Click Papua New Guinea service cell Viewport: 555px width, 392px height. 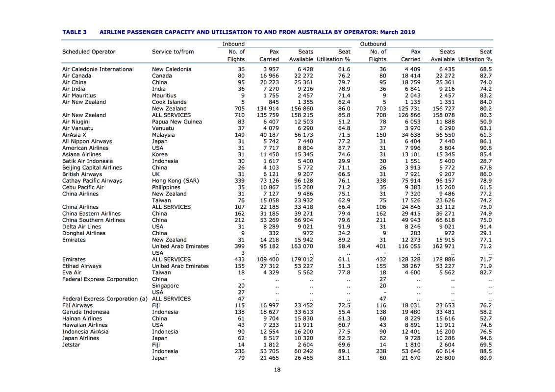(177, 122)
